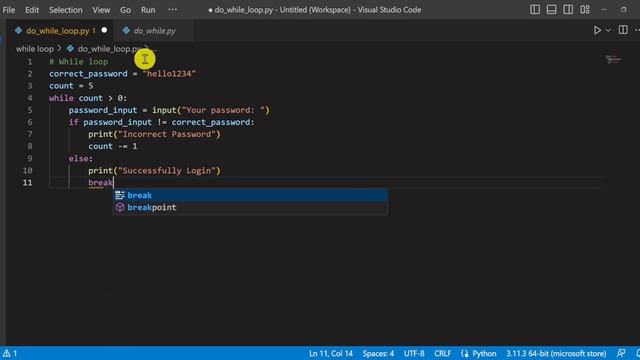Click the minimap preview in editor
This screenshot has width=640, height=360.
coord(613,60)
